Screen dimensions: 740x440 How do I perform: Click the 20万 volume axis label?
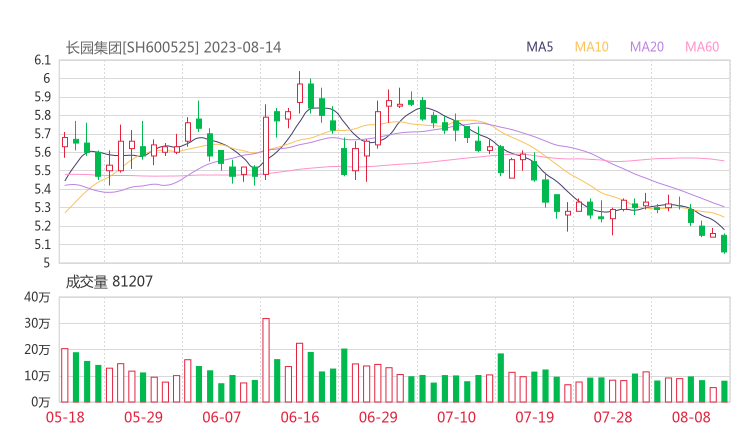(37, 350)
